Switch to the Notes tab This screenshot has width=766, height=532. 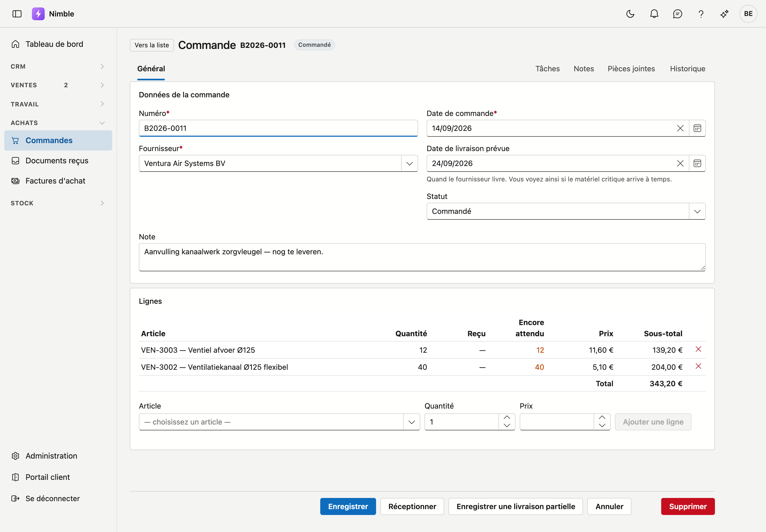pos(584,69)
